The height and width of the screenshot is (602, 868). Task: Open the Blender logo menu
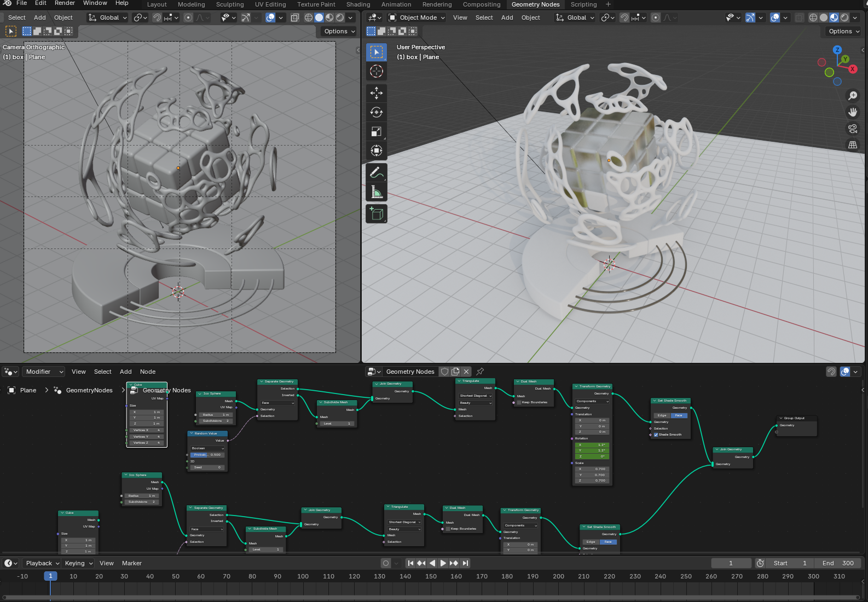7,3
